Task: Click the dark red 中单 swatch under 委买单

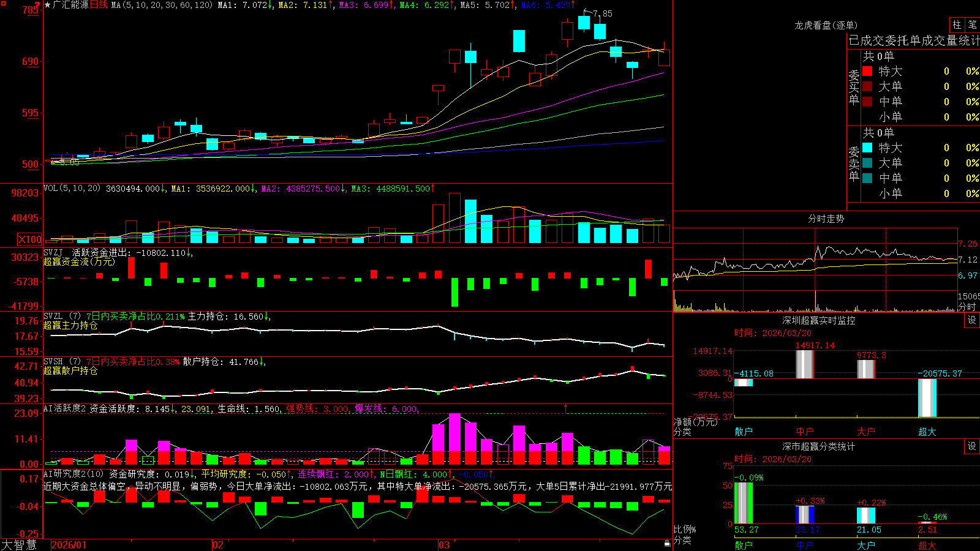Action: [x=867, y=102]
